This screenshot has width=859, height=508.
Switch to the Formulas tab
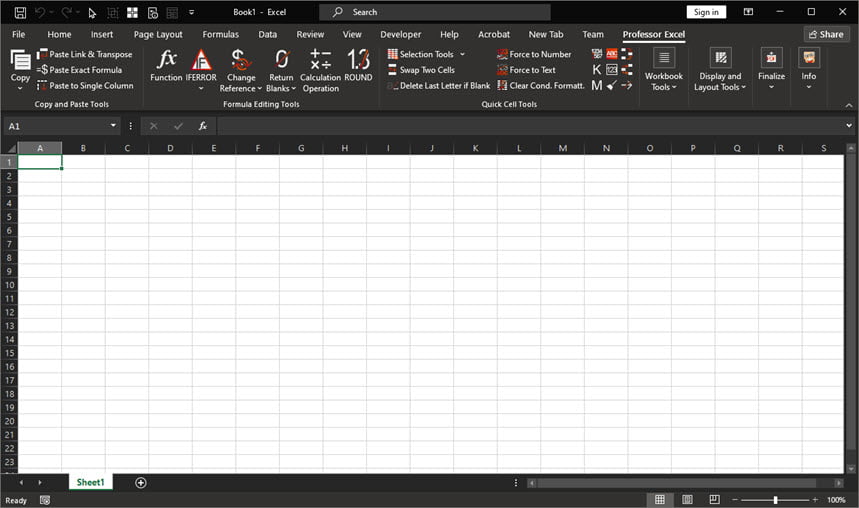[x=220, y=34]
